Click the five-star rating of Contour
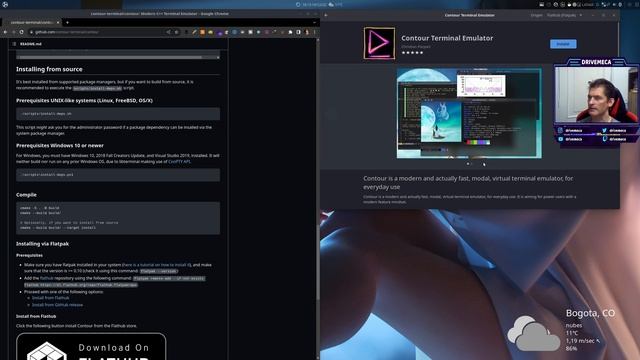The image size is (640, 360). 412,53
